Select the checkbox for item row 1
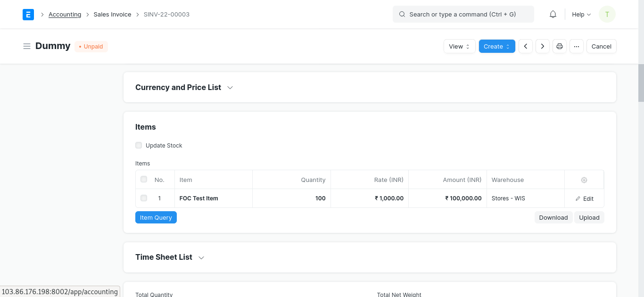This screenshot has width=644, height=297. coord(144,198)
